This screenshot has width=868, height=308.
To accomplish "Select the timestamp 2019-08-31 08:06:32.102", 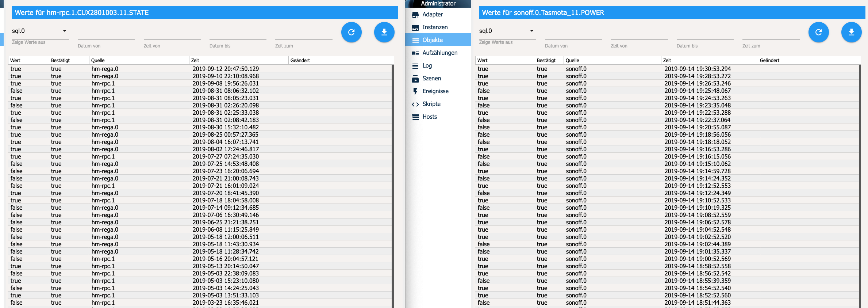I will point(226,91).
